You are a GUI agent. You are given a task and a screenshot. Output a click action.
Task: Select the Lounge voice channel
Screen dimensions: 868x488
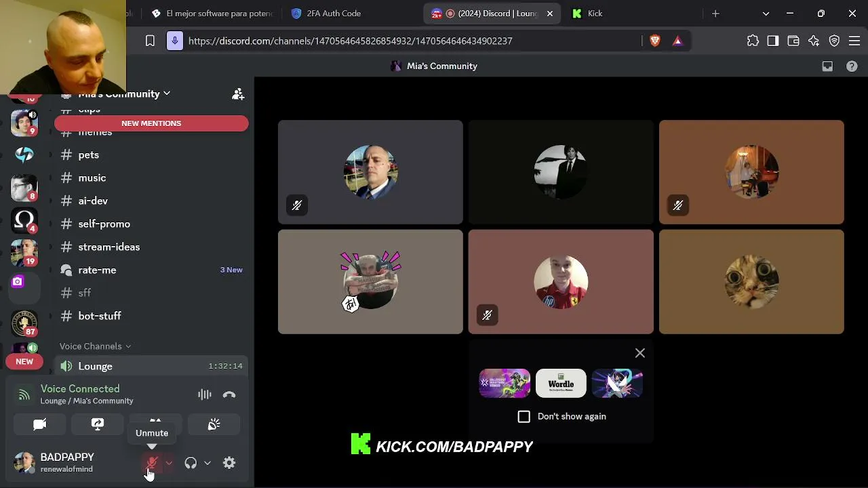tap(151, 366)
